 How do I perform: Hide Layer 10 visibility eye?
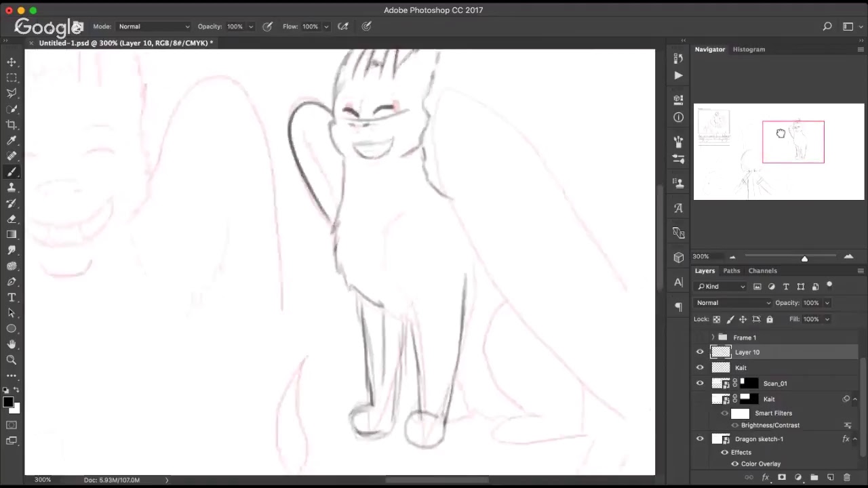point(700,352)
